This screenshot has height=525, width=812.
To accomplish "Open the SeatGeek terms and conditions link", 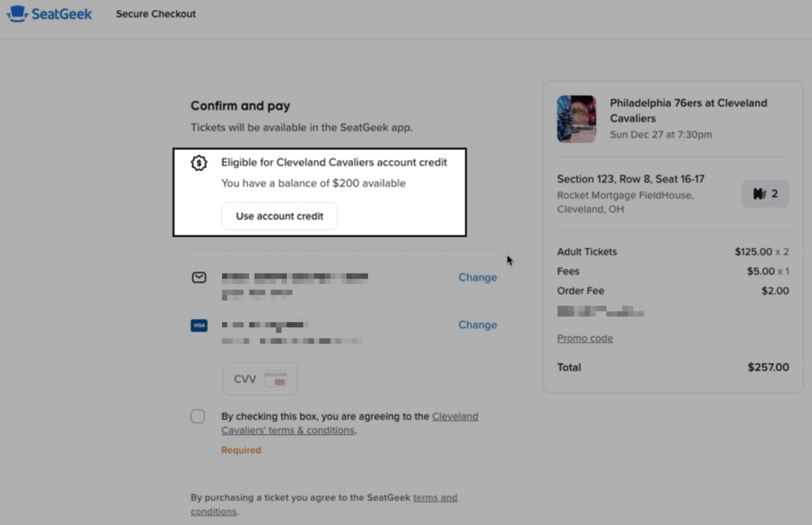I will (435, 498).
